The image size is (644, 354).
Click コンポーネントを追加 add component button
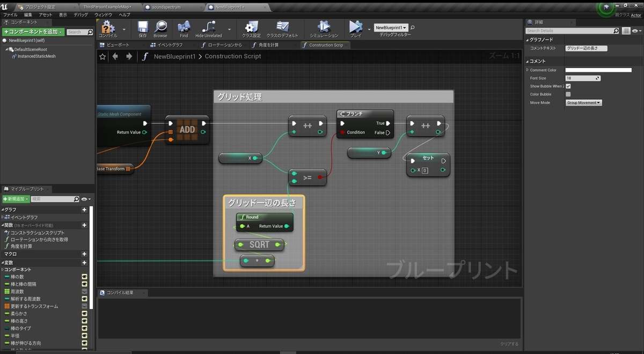point(33,32)
